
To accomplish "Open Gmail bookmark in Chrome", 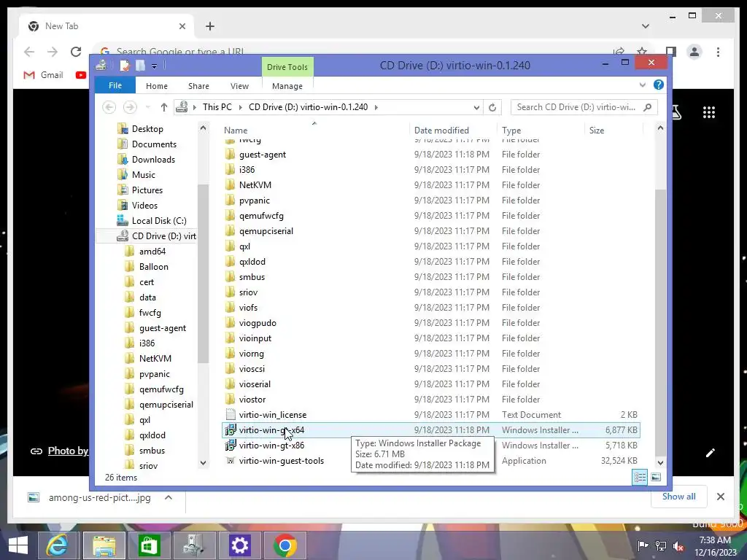I will click(x=43, y=75).
